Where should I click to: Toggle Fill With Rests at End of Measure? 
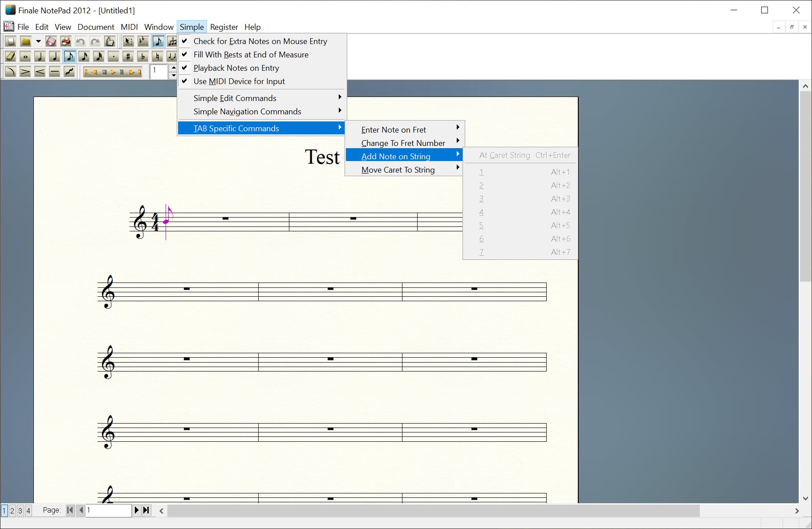coord(262,55)
